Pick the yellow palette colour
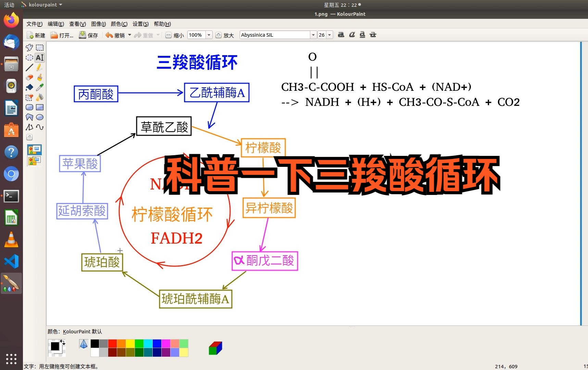This screenshot has width=588, height=370. (130, 344)
